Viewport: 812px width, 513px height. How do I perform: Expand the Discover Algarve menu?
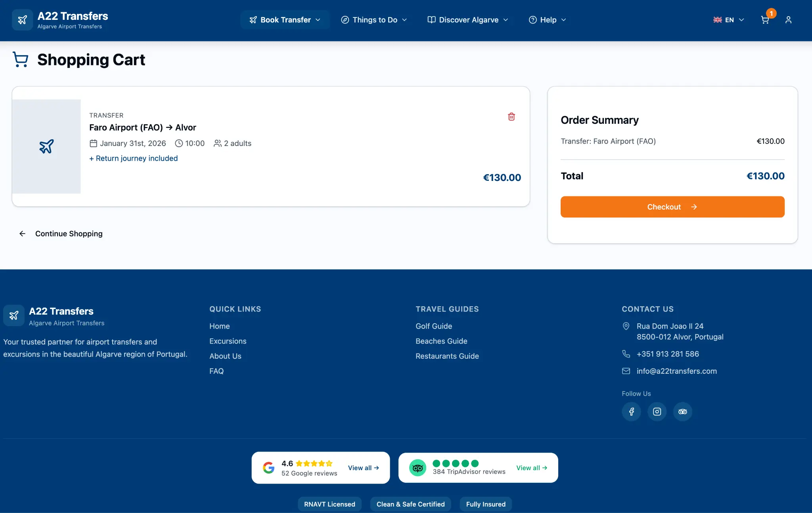(x=467, y=19)
